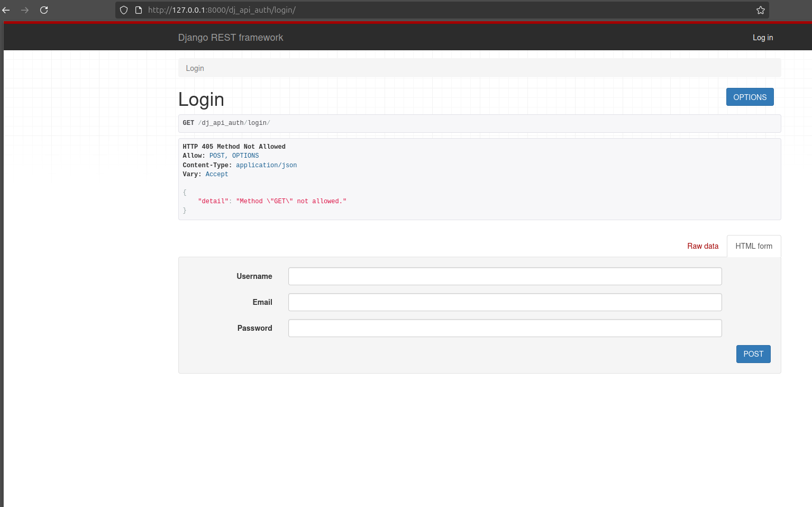Open the Log in page

coord(762,38)
